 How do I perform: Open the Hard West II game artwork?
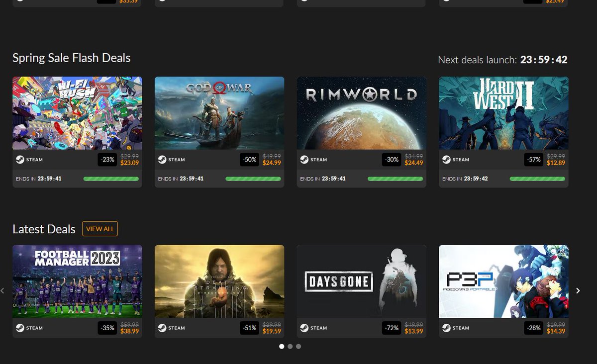(x=503, y=113)
